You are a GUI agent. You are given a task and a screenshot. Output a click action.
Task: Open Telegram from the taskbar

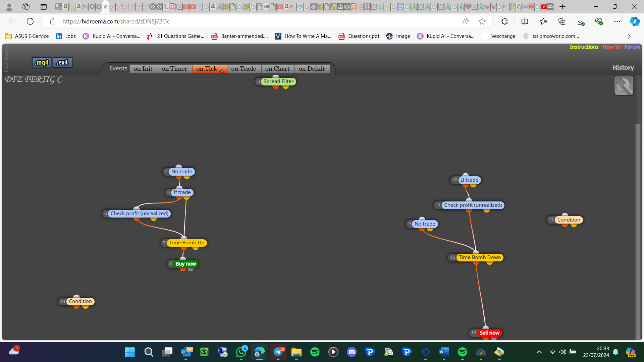(x=278, y=352)
